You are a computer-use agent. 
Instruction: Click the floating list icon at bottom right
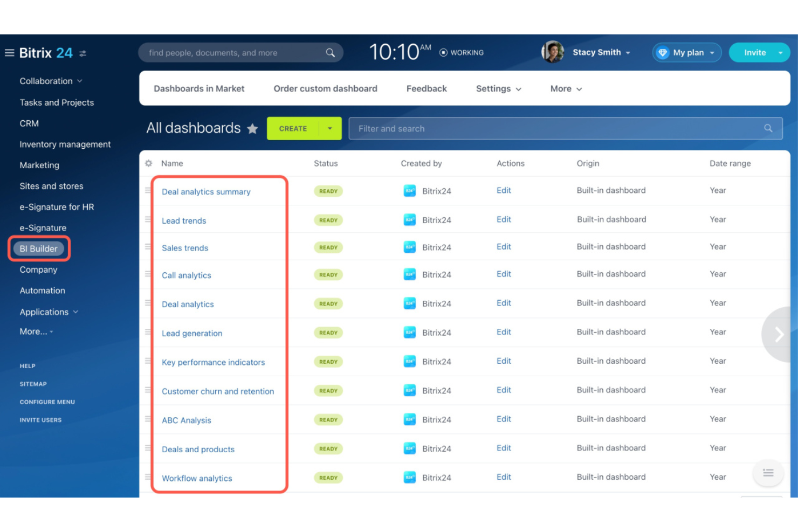(768, 473)
